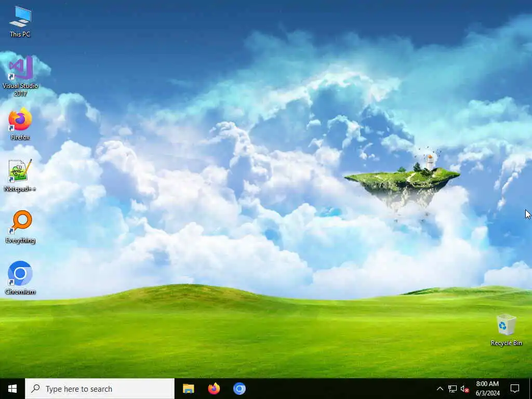Image resolution: width=532 pixels, height=399 pixels.
Task: Open the network status tray icon
Action: pyautogui.click(x=453, y=389)
